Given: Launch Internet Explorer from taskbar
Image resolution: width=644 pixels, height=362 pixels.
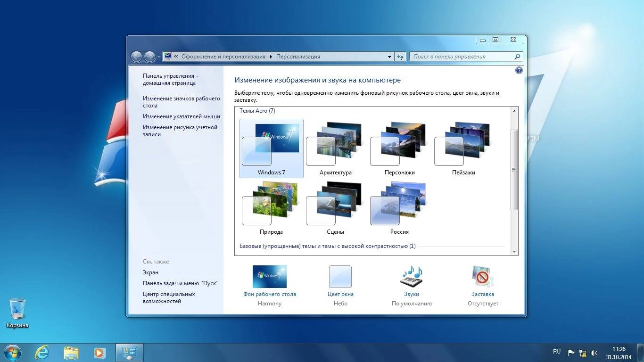Looking at the screenshot, I should (x=42, y=352).
